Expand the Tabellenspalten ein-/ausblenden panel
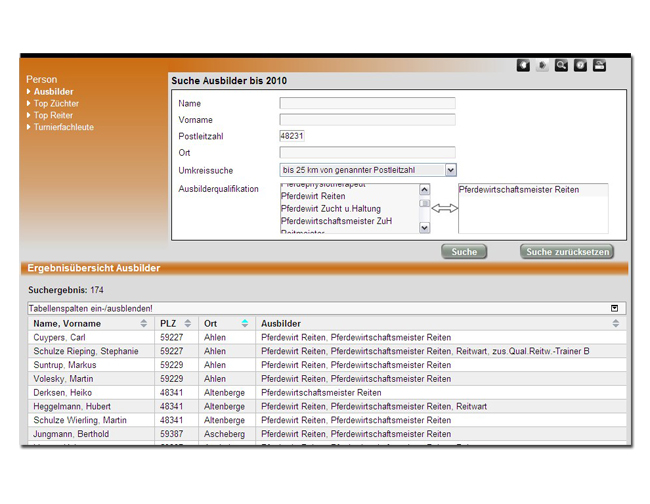This screenshot has height=504, width=650. (x=614, y=309)
